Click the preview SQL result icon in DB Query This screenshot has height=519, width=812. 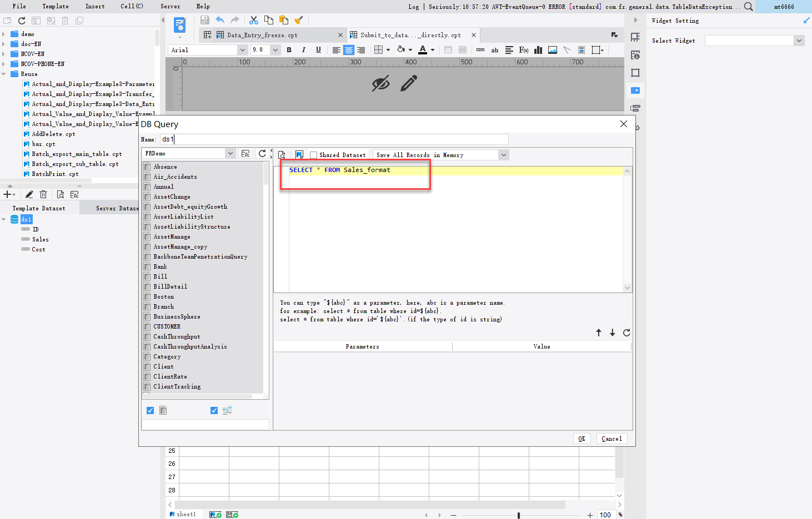282,155
